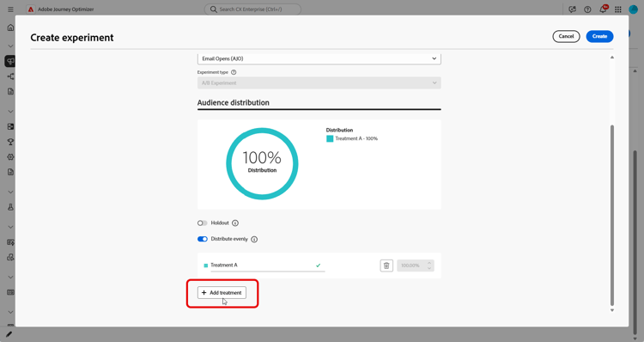
Task: Click Create to save the experiment
Action: click(599, 37)
